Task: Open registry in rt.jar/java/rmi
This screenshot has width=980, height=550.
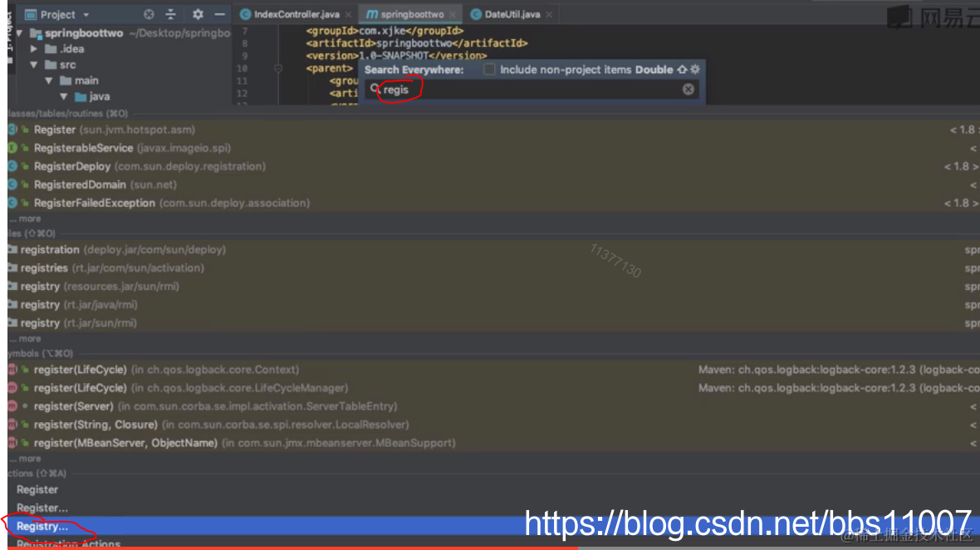Action: point(494,304)
